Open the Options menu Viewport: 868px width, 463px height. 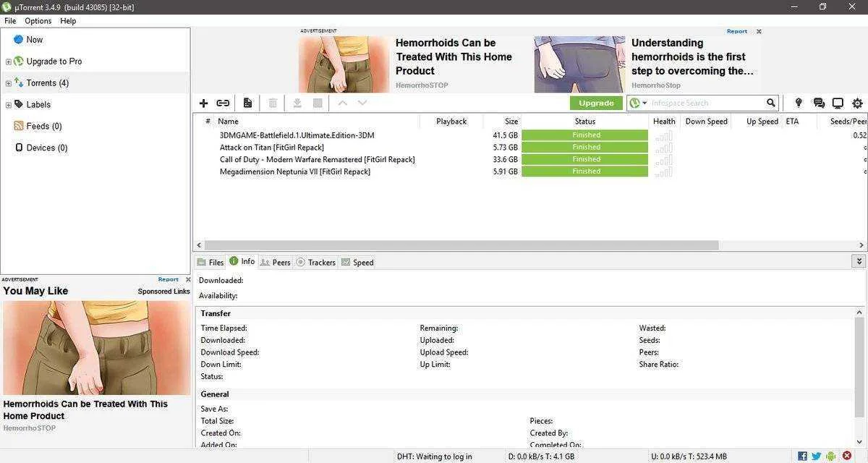coord(38,21)
